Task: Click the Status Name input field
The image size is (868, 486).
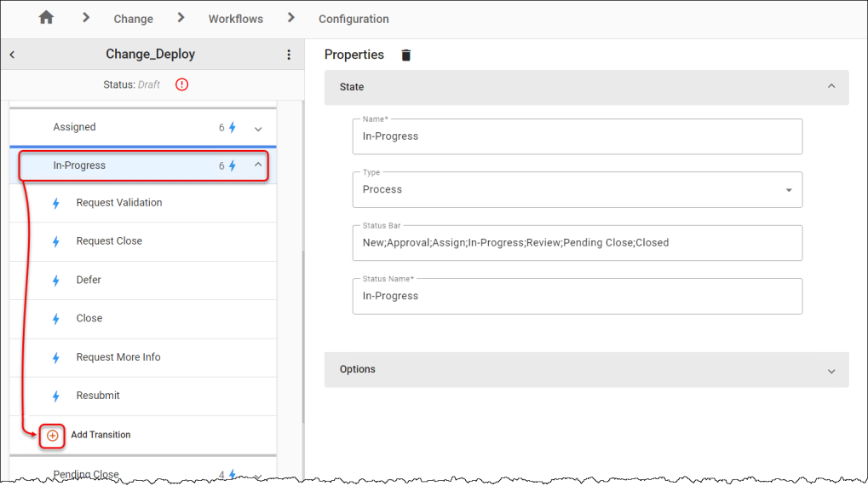Action: pyautogui.click(x=578, y=296)
